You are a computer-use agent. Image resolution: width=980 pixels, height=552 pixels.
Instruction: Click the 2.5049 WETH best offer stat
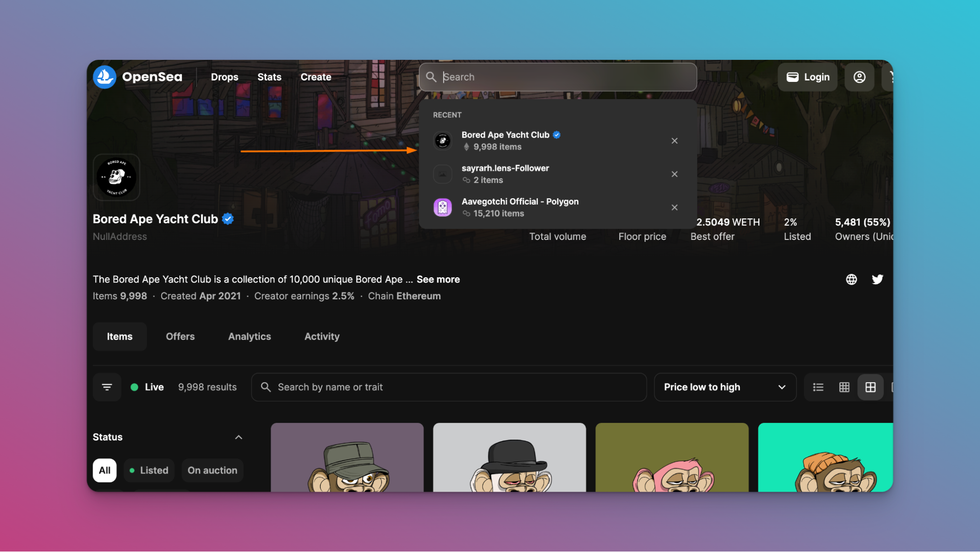pyautogui.click(x=725, y=229)
